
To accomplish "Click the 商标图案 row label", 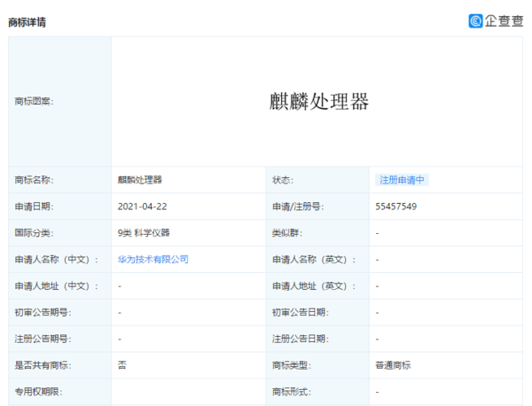I will tap(35, 101).
